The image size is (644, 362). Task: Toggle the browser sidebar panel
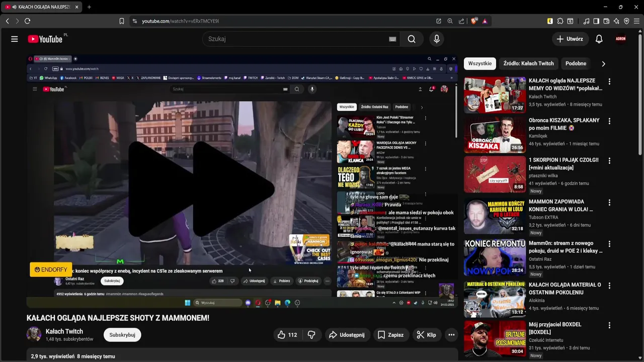coord(596,21)
